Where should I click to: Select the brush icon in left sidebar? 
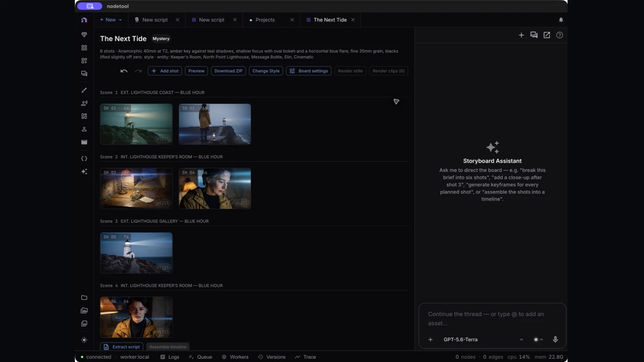click(84, 90)
